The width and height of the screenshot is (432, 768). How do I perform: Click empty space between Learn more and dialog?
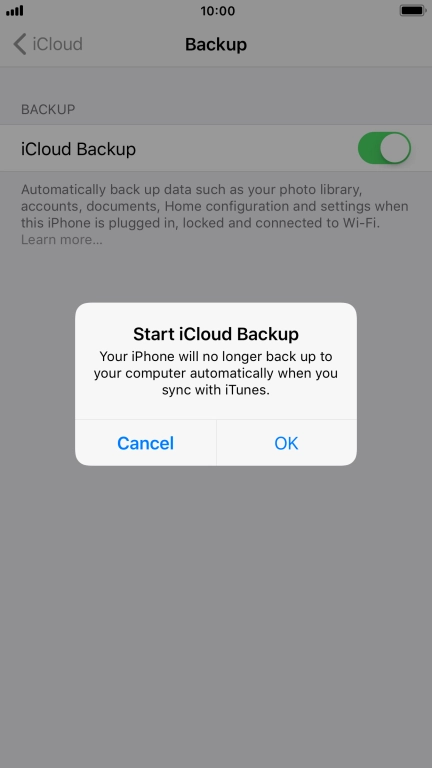(216, 275)
